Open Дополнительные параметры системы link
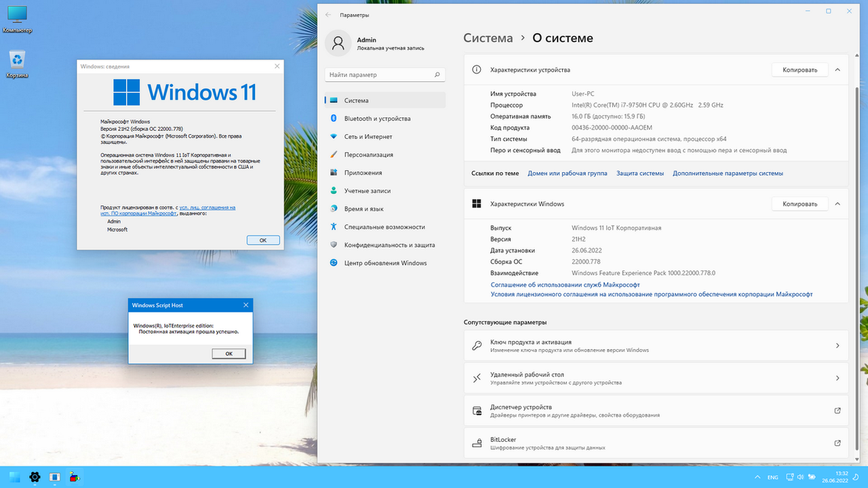This screenshot has width=868, height=488. click(728, 174)
